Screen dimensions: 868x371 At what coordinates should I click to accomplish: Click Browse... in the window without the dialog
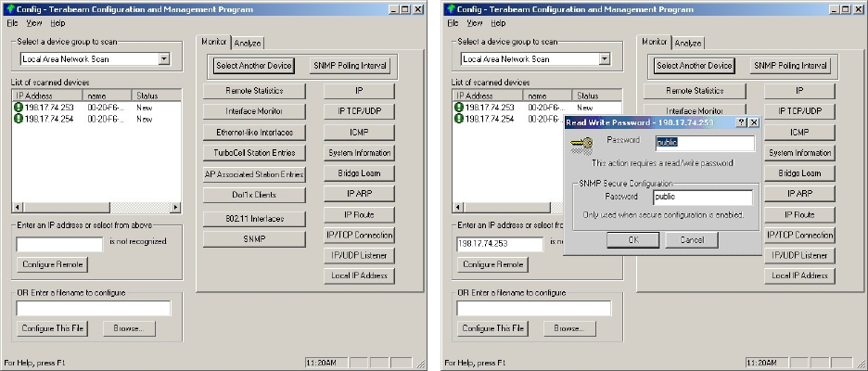(x=129, y=328)
